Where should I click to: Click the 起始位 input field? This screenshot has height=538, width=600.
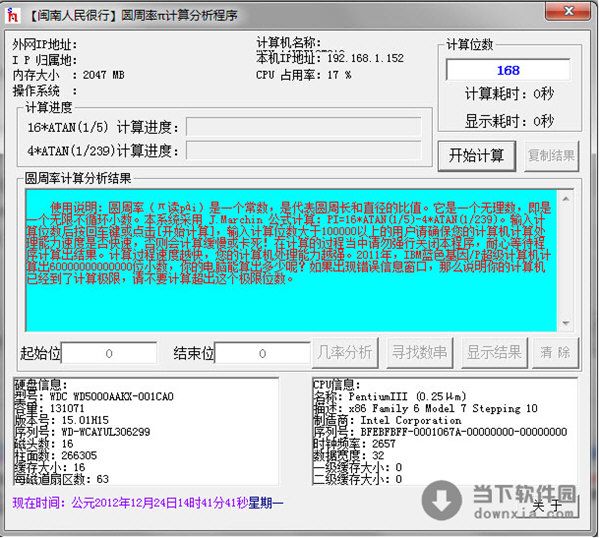(109, 353)
